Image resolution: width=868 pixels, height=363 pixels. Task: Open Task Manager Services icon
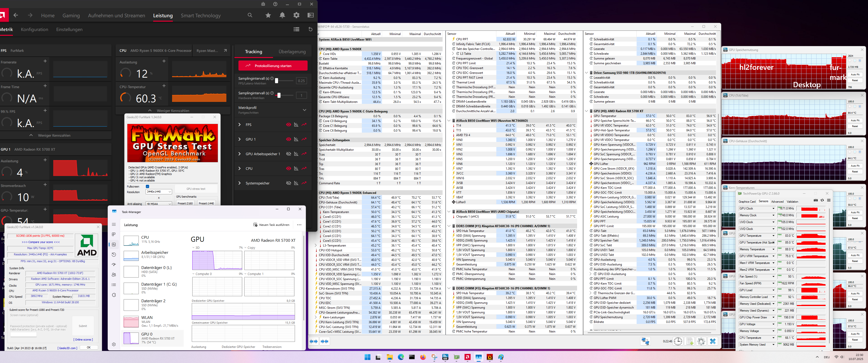click(114, 295)
